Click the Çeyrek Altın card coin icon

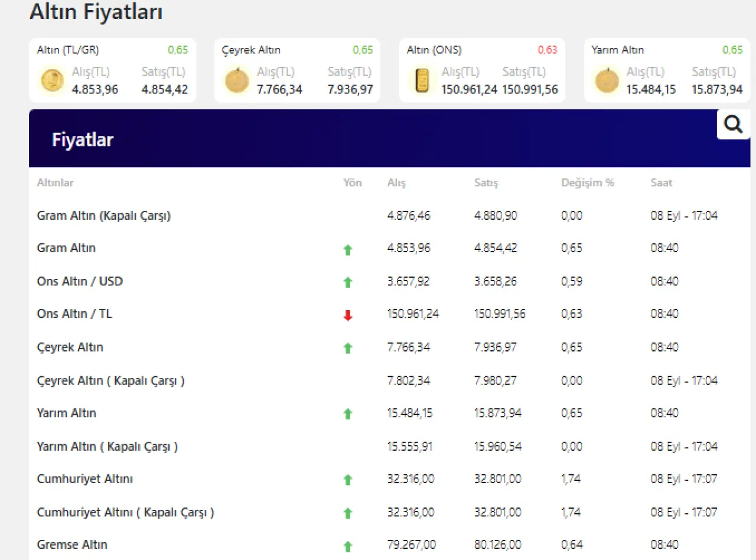[237, 80]
